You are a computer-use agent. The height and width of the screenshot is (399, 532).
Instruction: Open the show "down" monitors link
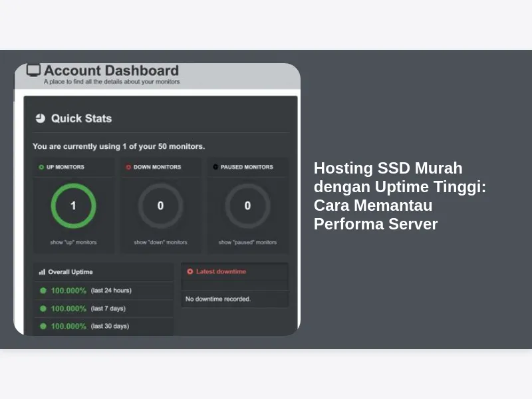(x=160, y=242)
